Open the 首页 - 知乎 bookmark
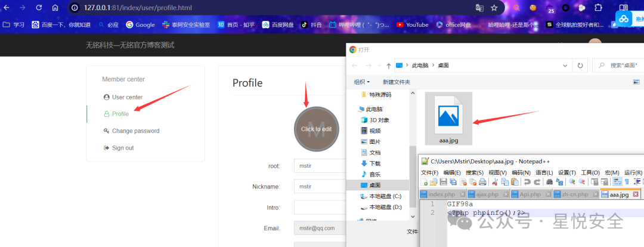Viewport: 644px width, 247px height. point(236,24)
